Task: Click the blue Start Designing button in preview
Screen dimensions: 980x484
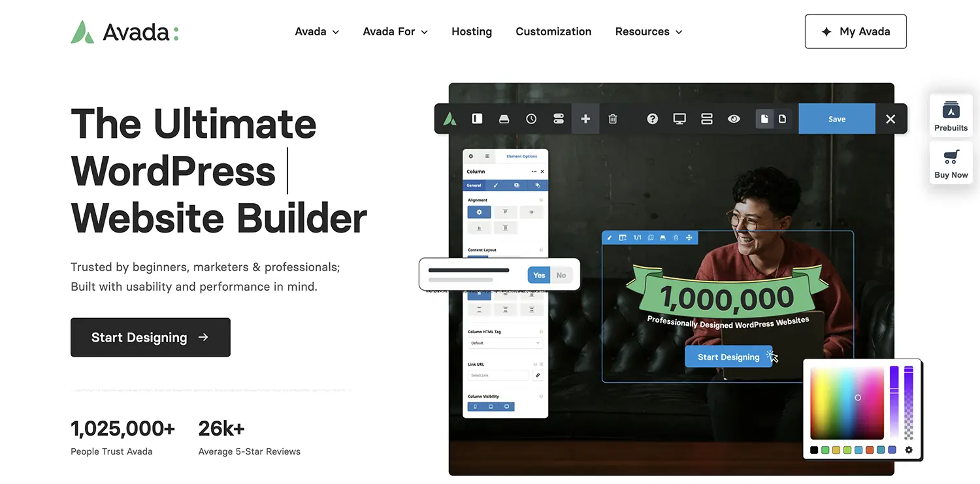Action: pos(728,357)
